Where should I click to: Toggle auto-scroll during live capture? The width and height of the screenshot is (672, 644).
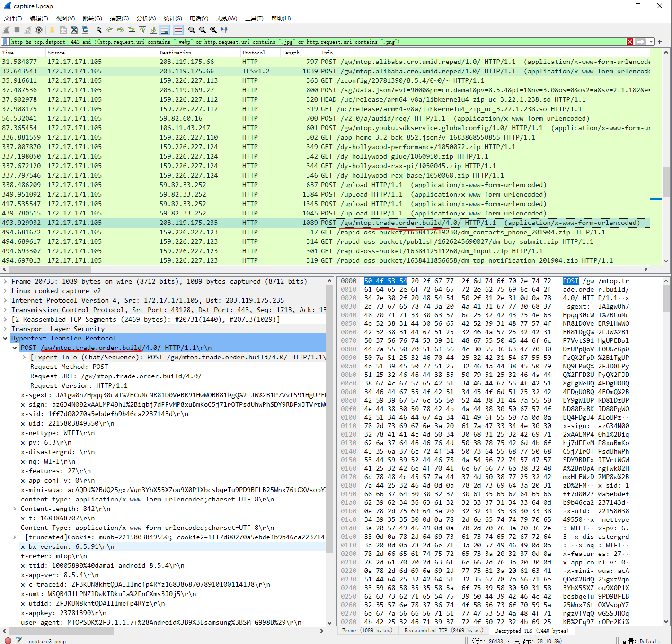165,30
